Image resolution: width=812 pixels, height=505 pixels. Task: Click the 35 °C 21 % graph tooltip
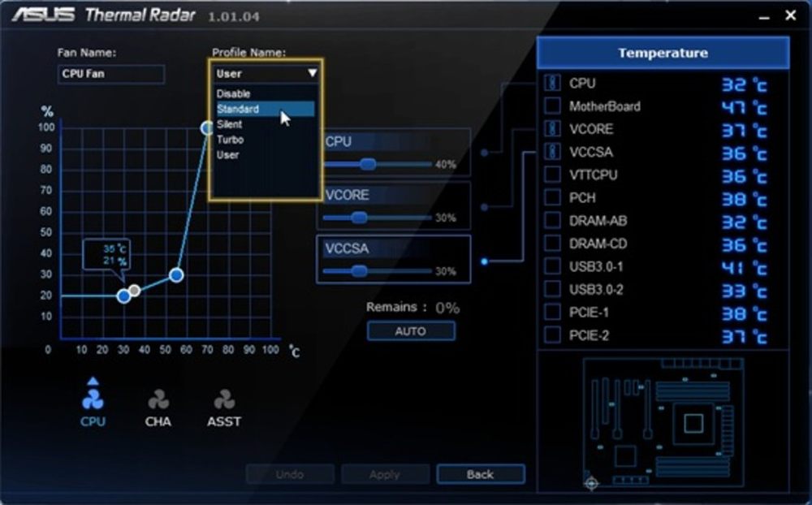pos(106,256)
